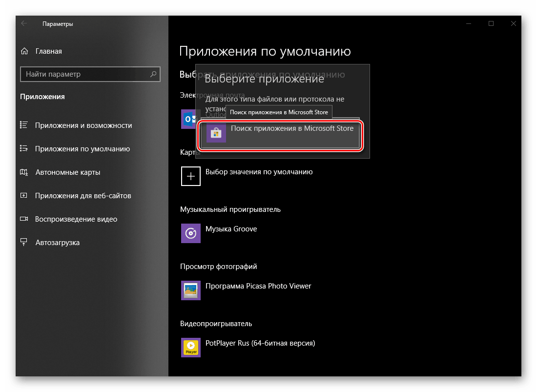Click the Приложения и возможности list icon
The width and height of the screenshot is (537, 392).
click(24, 125)
